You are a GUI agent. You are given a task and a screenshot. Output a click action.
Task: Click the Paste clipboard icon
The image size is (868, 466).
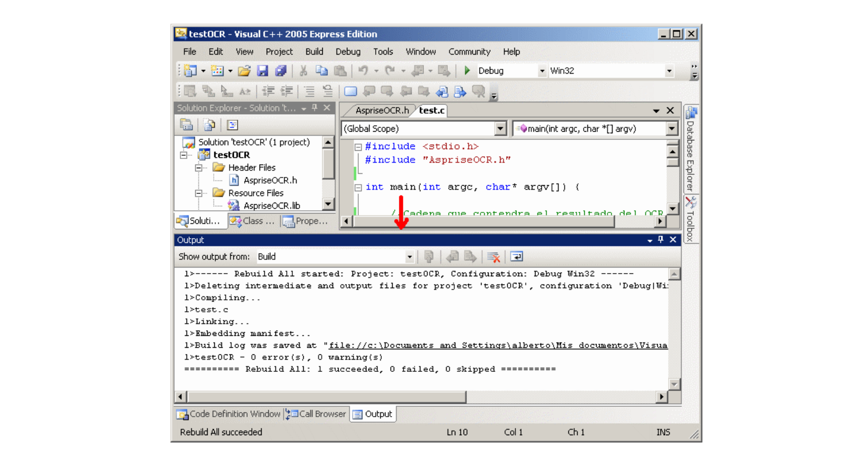coord(340,70)
